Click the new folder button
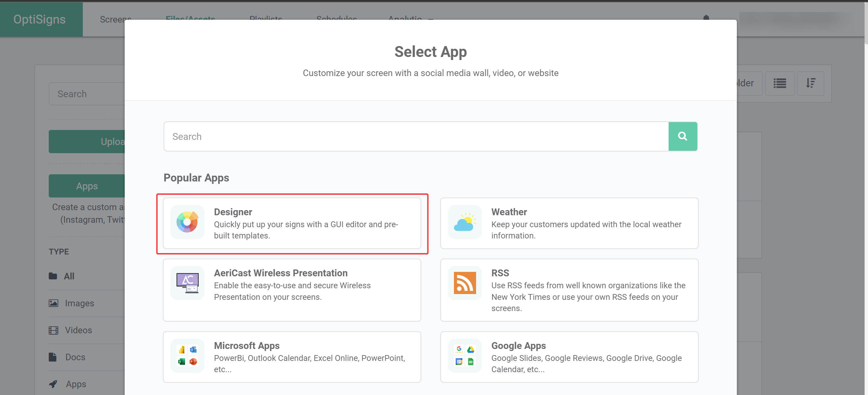Image resolution: width=868 pixels, height=395 pixels. [x=749, y=83]
